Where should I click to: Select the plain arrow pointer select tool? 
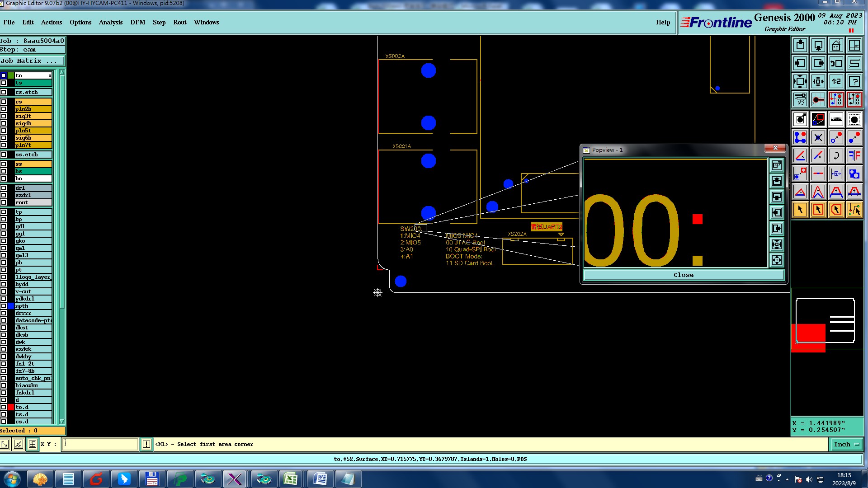(800, 210)
